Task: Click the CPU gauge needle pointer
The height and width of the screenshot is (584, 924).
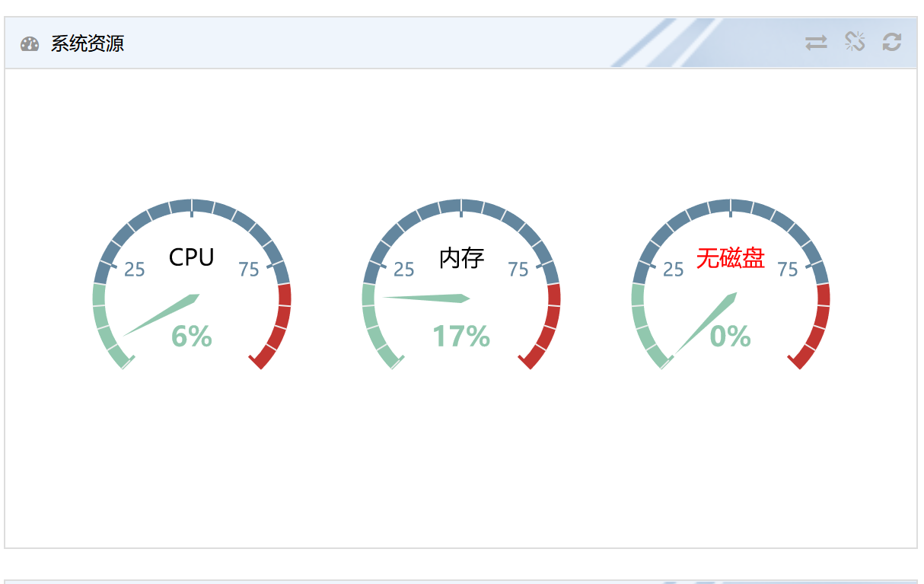Action: coord(163,314)
